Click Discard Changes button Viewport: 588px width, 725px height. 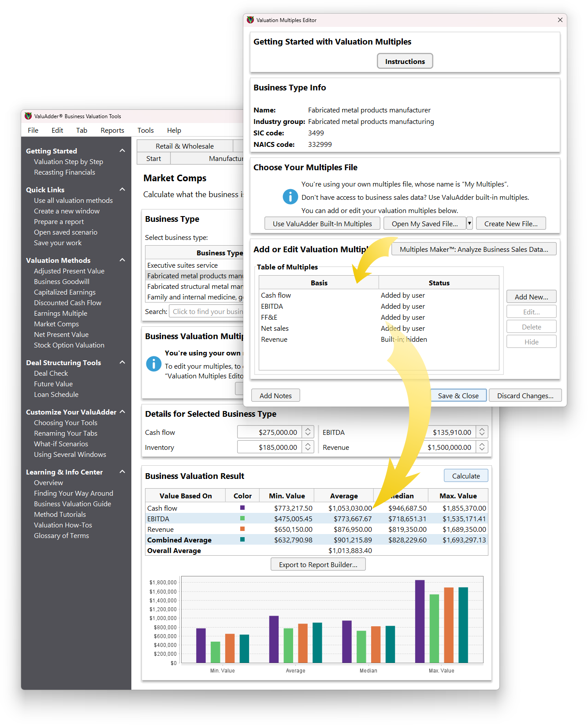[x=525, y=396]
